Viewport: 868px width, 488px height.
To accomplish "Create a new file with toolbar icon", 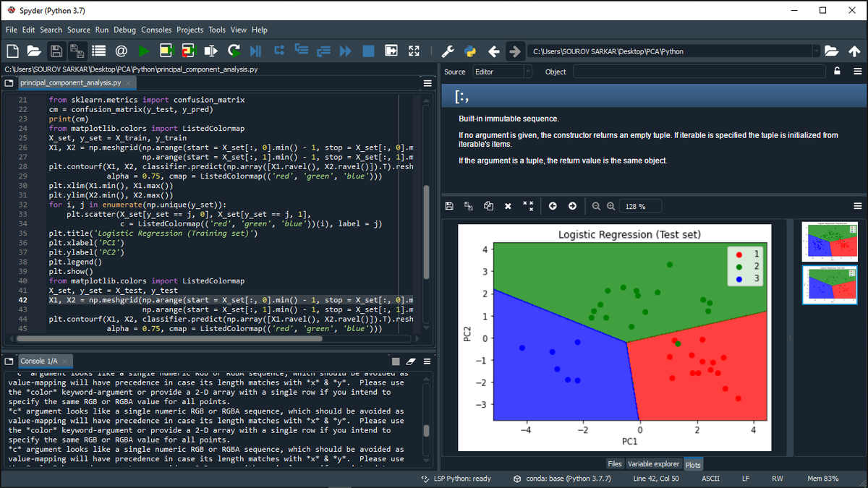I will pos(12,51).
